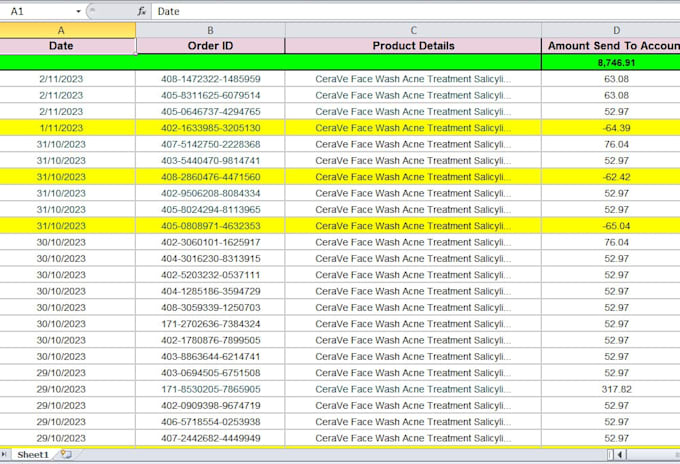This screenshot has height=464, width=680.
Task: Click amount 76.04 for order 407-5142750-2228368
Action: pos(611,144)
